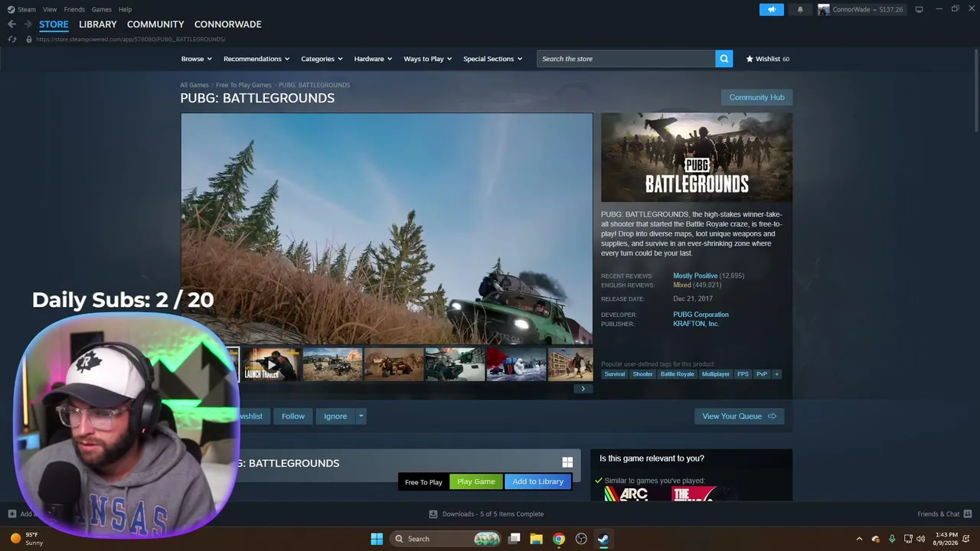Go back with the left arrow

[11, 24]
